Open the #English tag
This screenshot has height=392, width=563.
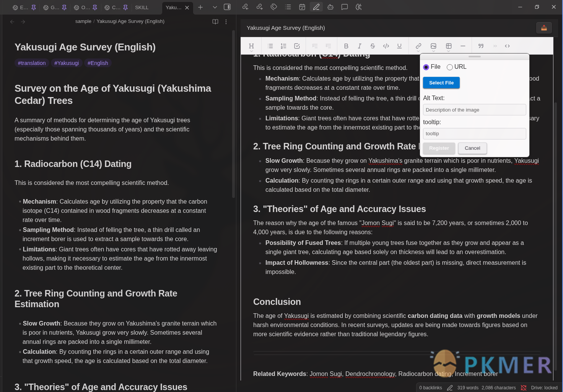pos(98,63)
